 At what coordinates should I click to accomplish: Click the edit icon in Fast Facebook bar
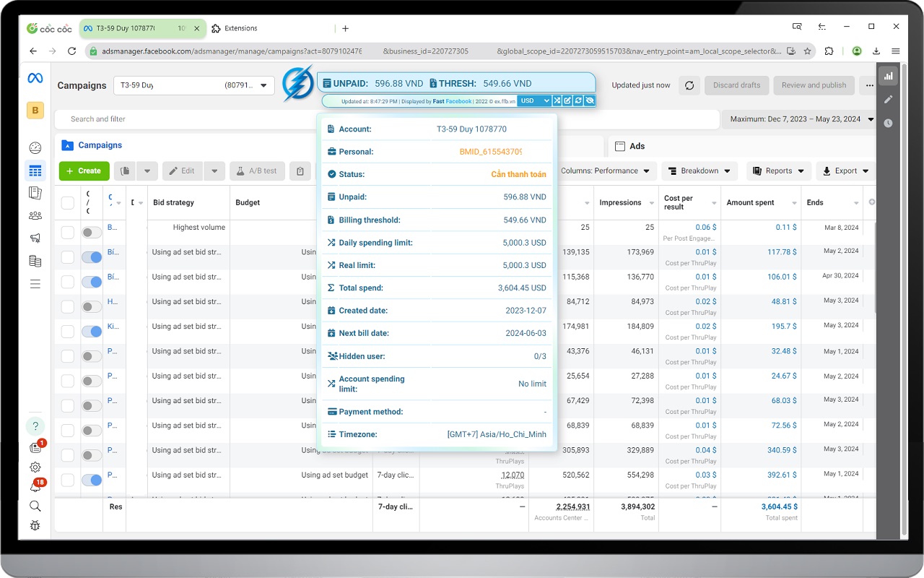pos(567,100)
